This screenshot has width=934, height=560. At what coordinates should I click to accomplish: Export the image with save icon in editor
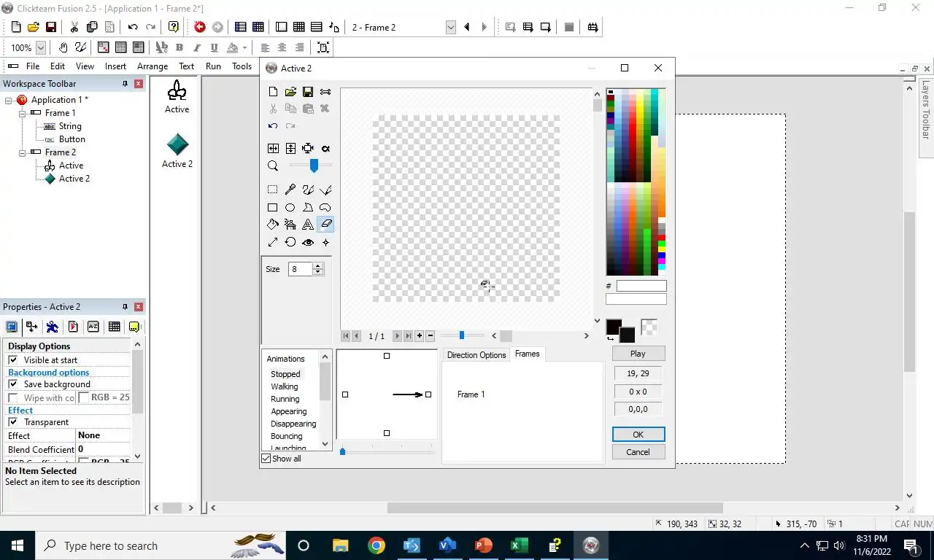click(x=308, y=92)
